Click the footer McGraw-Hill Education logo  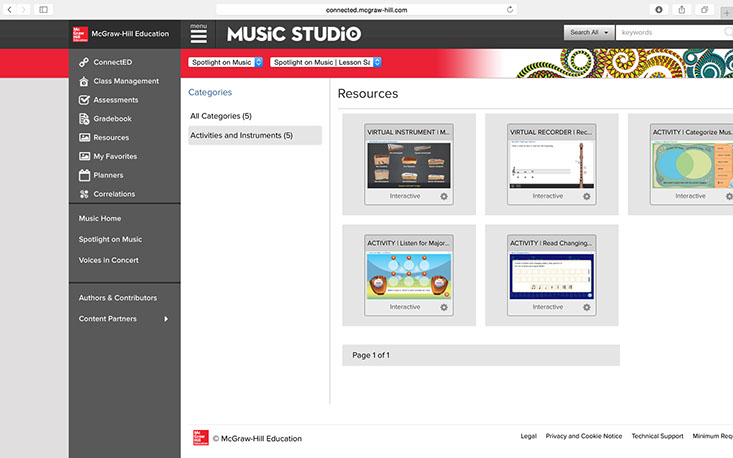click(x=201, y=438)
